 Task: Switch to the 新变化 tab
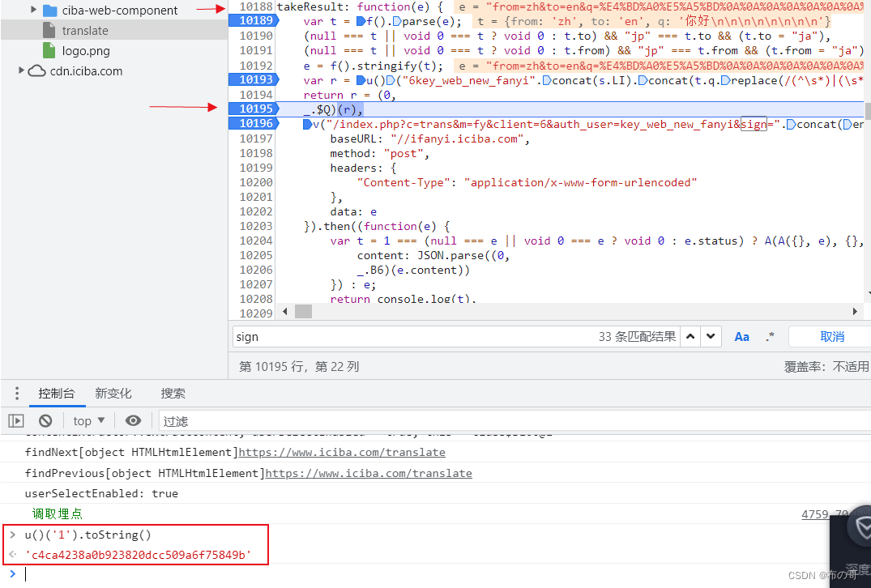click(x=113, y=394)
